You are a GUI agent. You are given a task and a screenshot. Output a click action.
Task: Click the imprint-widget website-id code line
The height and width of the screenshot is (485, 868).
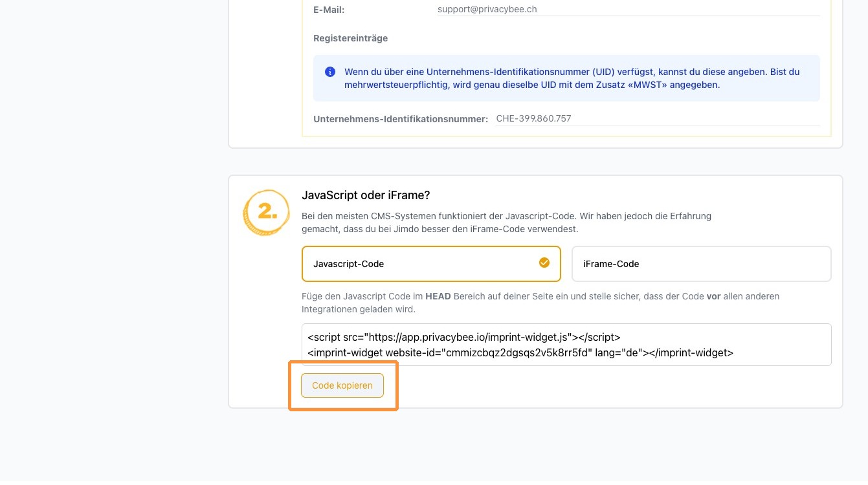520,353
